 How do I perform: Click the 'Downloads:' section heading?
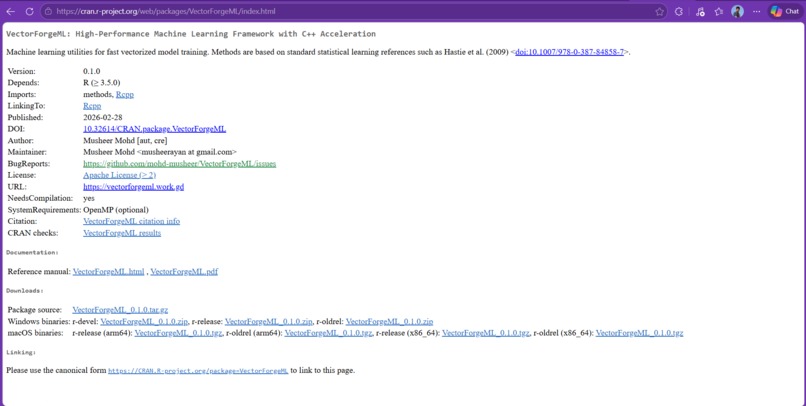point(25,291)
